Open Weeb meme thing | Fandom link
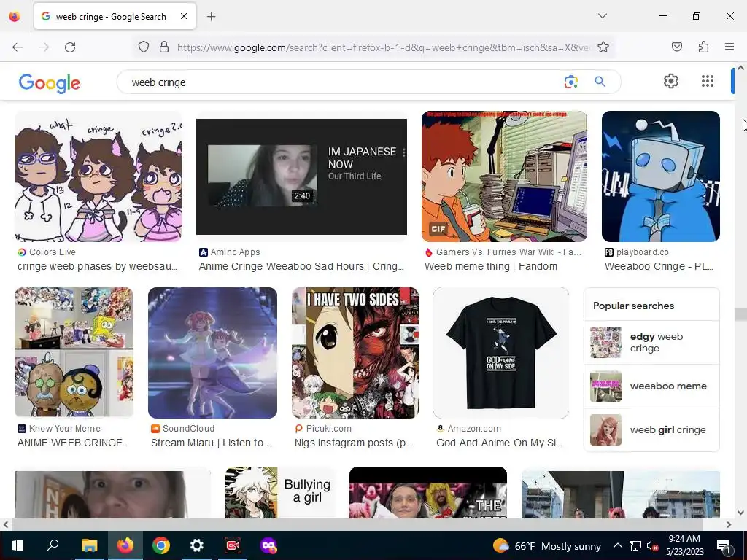 491,266
